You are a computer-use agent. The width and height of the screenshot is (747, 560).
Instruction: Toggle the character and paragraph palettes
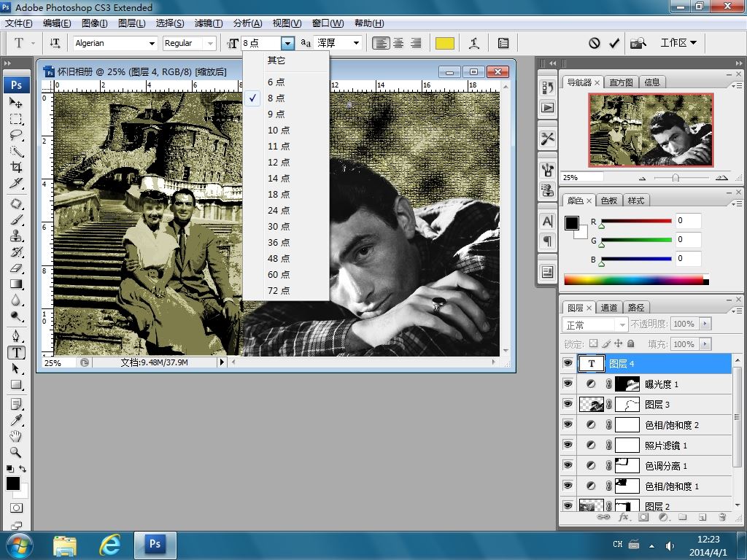pos(503,43)
